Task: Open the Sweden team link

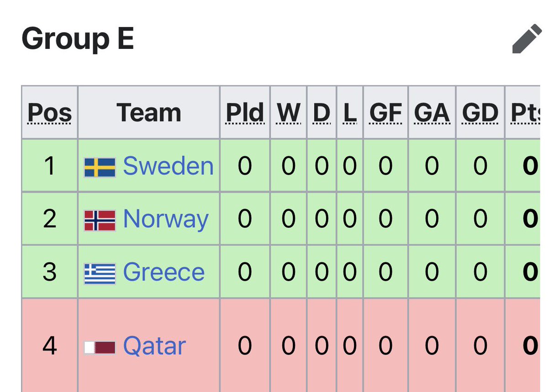Action: pyautogui.click(x=168, y=166)
